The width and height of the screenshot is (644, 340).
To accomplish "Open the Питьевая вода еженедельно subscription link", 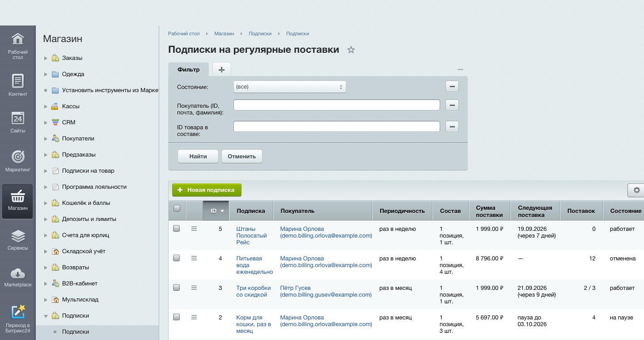I will pos(254,265).
